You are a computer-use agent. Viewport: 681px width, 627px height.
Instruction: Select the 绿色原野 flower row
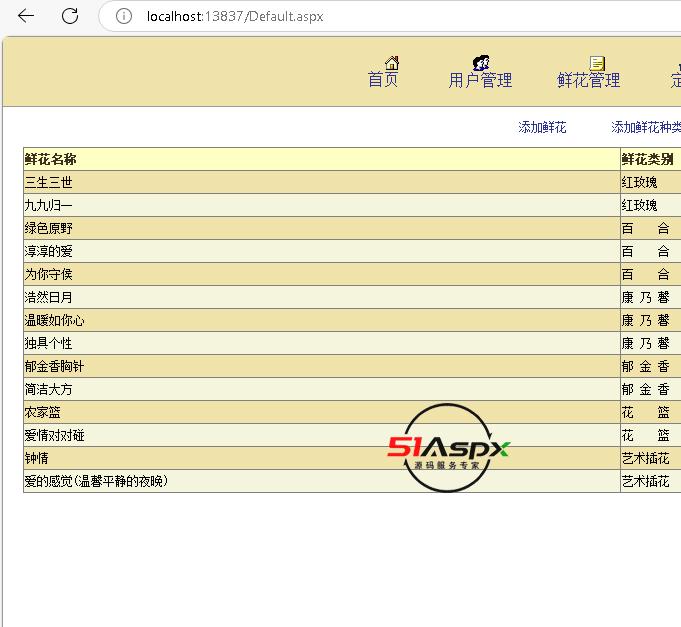(352, 228)
